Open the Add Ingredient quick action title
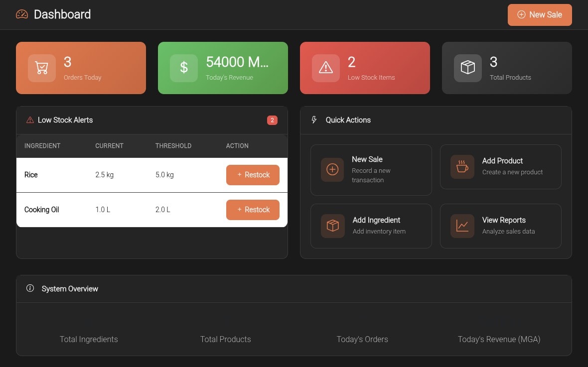 pyautogui.click(x=376, y=220)
